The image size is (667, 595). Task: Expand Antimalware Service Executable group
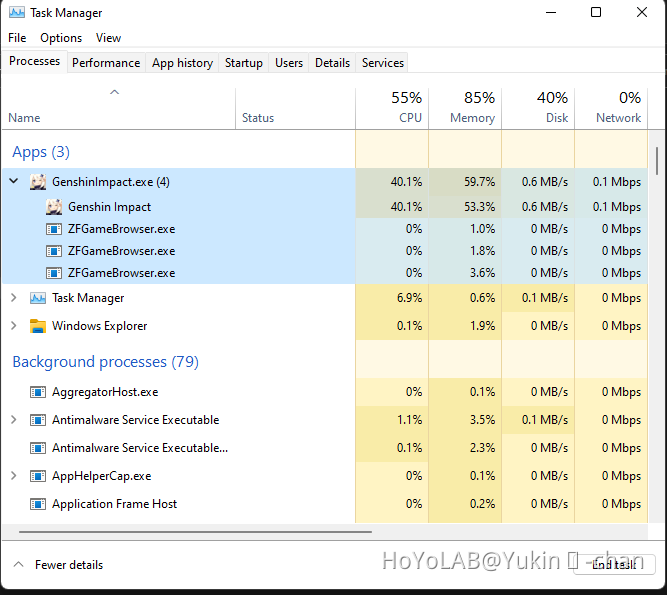[14, 420]
